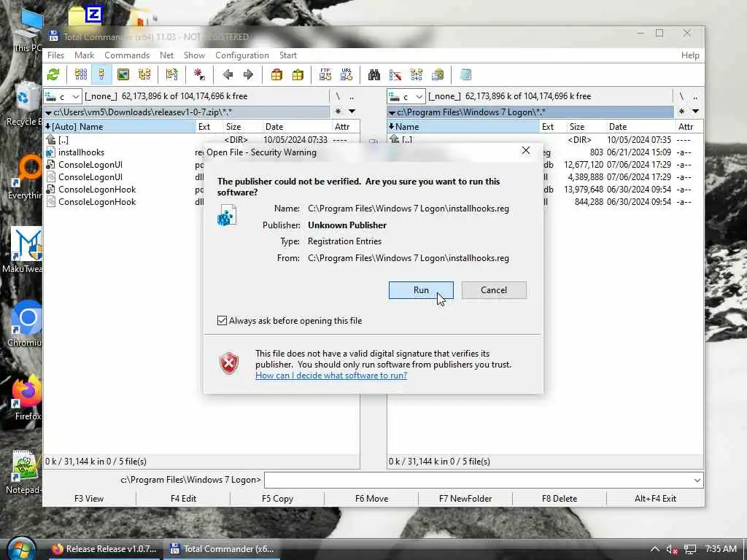This screenshot has width=747, height=560.
Task: Click the invert selection toolbar icon
Action: click(199, 74)
